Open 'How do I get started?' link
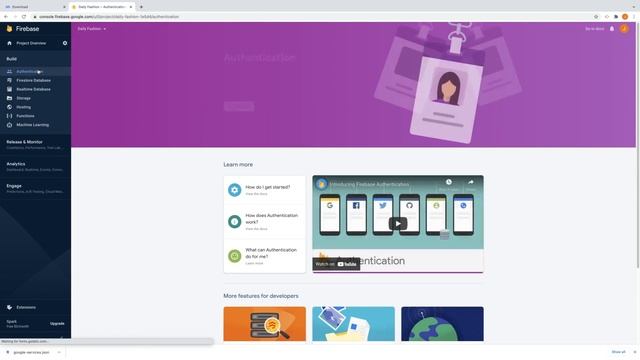Image resolution: width=640 pixels, height=360 pixels. pos(267,187)
